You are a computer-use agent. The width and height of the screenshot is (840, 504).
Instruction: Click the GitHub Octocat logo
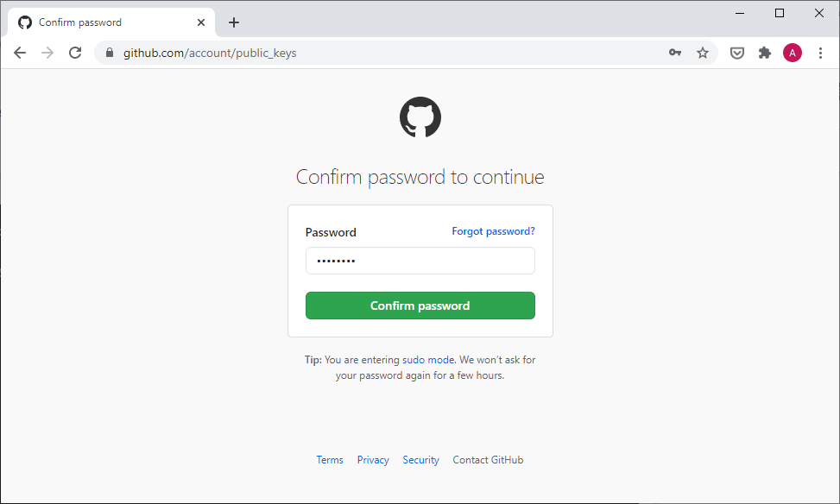(x=420, y=117)
